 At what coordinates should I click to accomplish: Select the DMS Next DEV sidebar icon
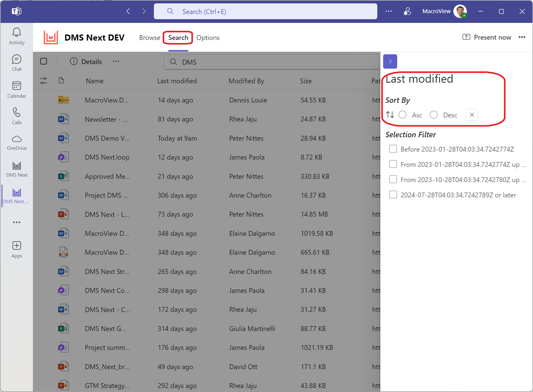(x=16, y=196)
